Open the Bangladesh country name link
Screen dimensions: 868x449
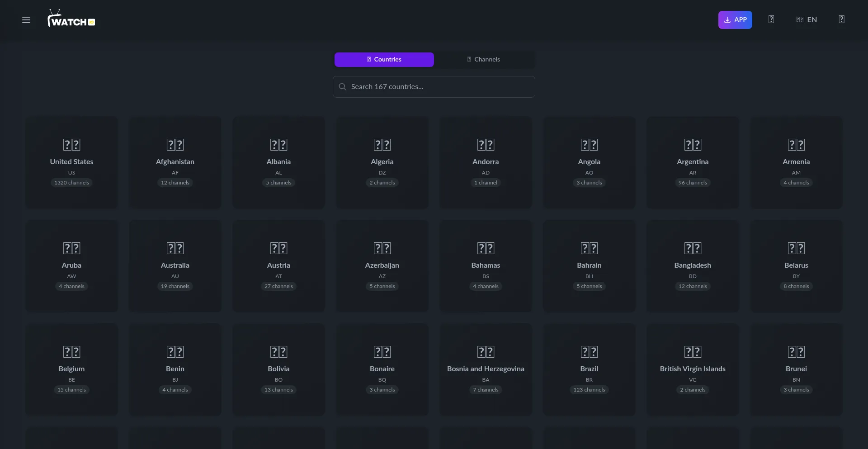tap(693, 265)
